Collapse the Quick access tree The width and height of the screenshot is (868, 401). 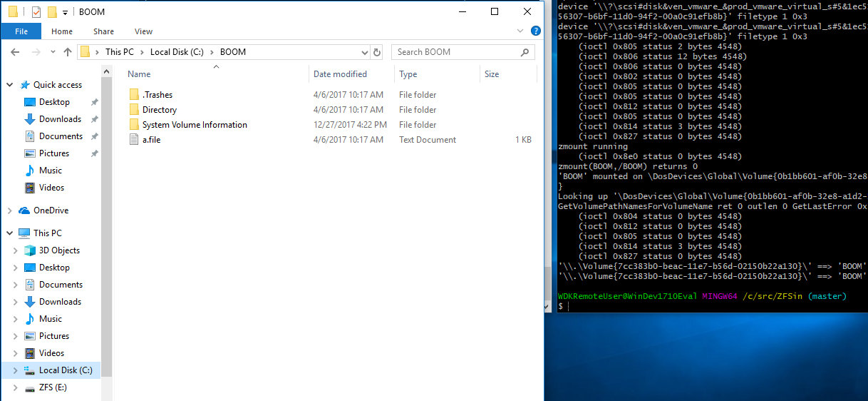(10, 85)
